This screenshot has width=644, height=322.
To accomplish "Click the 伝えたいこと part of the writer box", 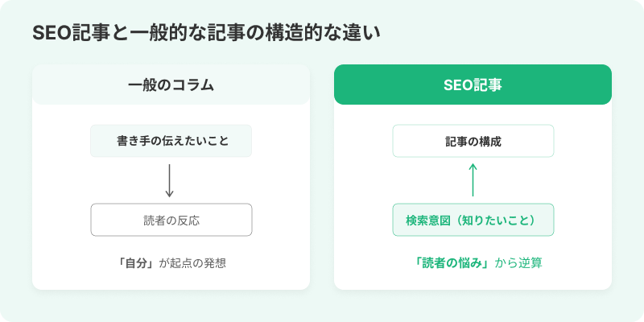I will point(197,141).
